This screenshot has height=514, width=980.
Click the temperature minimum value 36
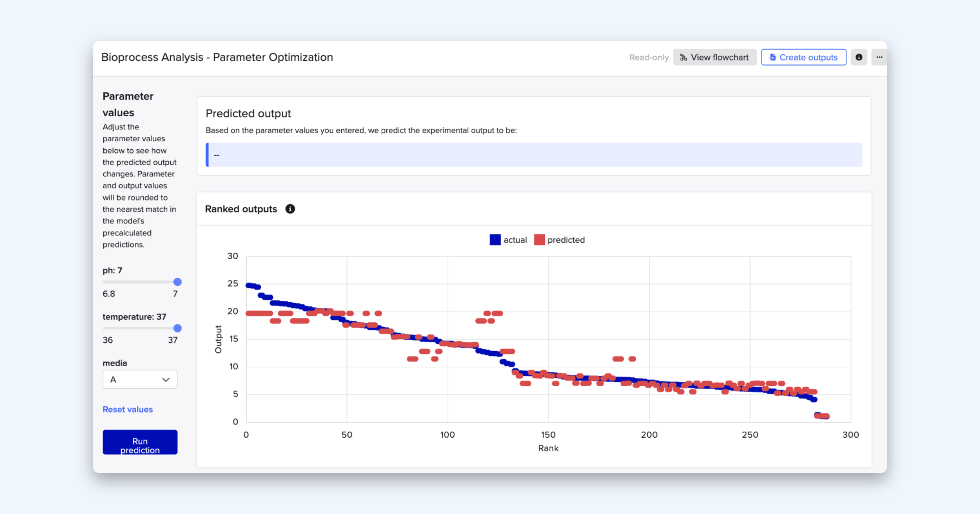coord(107,340)
